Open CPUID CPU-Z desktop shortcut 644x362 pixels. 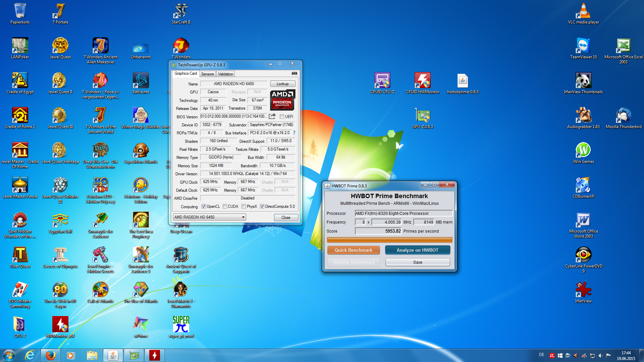point(382,83)
